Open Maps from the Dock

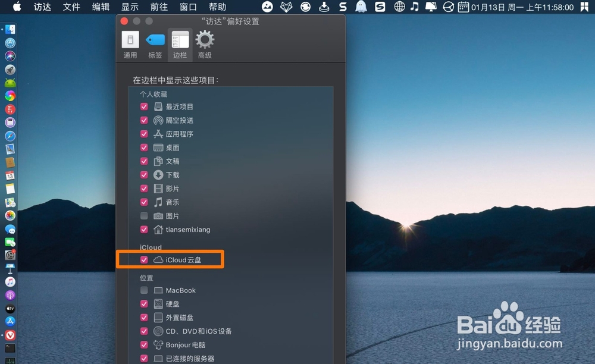[x=10, y=202]
